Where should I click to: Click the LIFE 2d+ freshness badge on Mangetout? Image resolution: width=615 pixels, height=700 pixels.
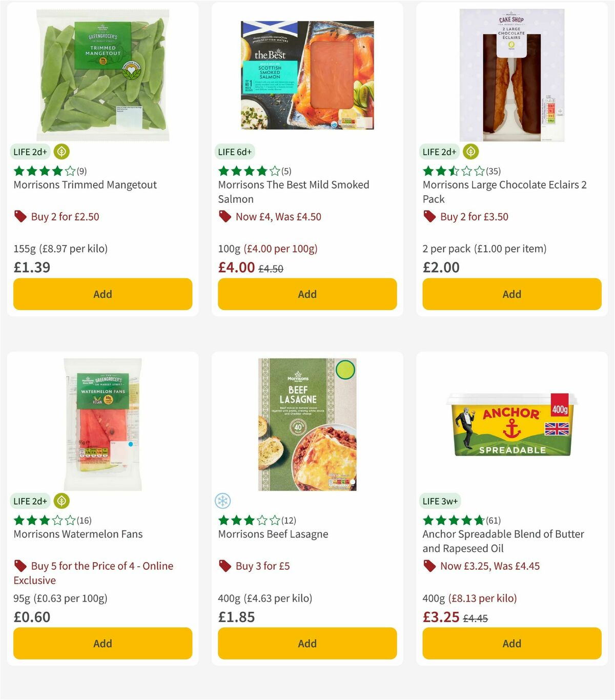coord(30,152)
